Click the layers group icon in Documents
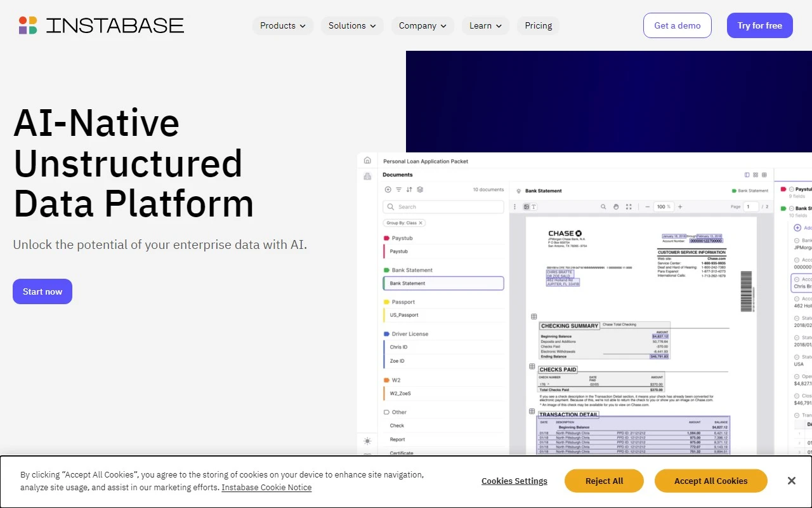The image size is (812, 508). [420, 189]
